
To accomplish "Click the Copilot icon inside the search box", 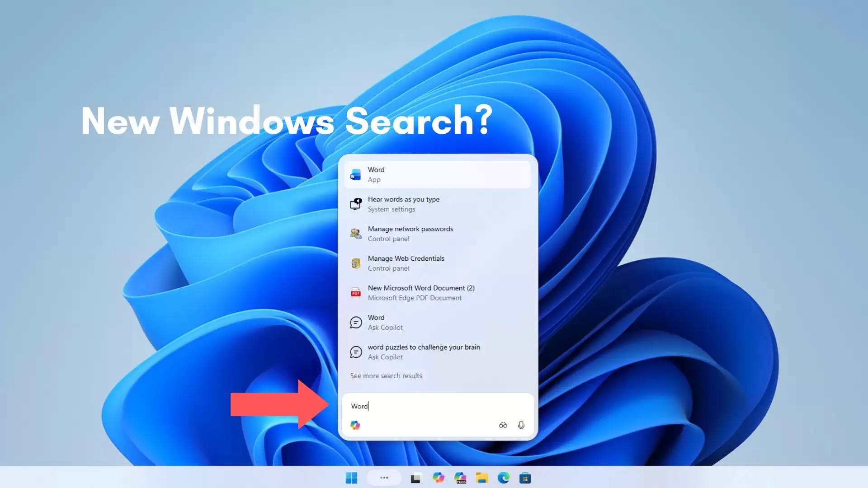I will tap(355, 425).
